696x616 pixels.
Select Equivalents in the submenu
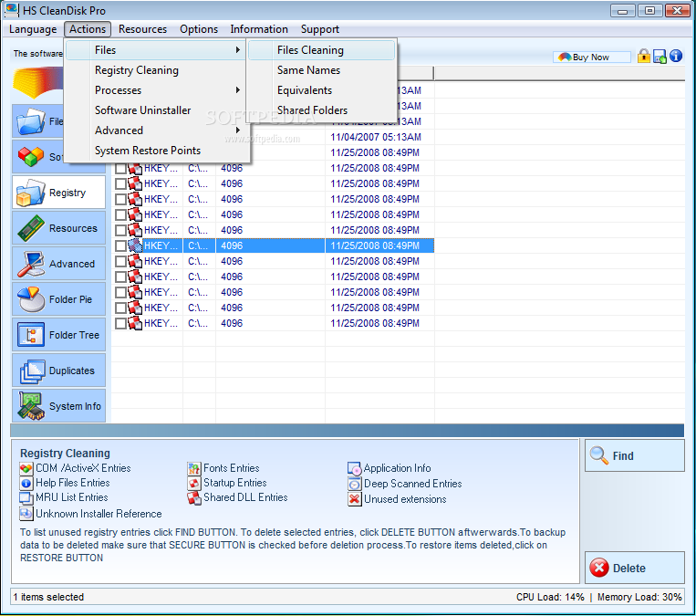[x=321, y=90]
